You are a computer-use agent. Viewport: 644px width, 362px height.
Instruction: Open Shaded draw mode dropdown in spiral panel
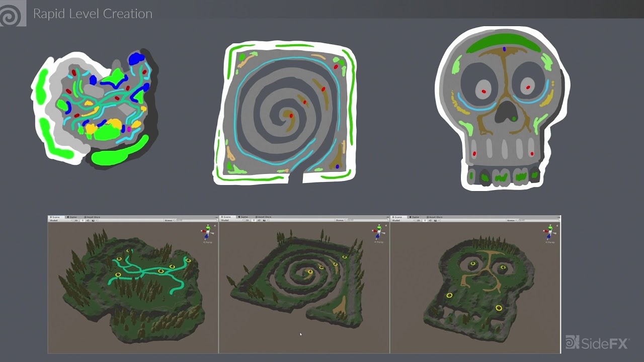pyautogui.click(x=232, y=220)
